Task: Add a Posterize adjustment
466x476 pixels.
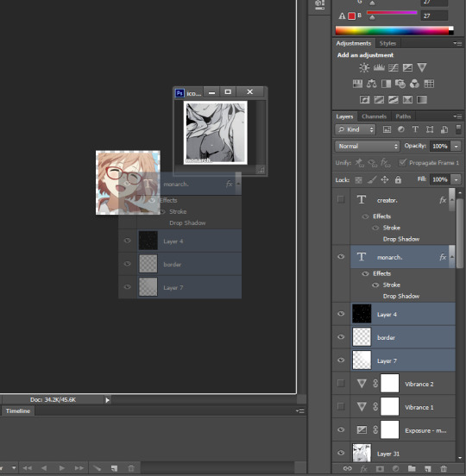Action: (379, 99)
